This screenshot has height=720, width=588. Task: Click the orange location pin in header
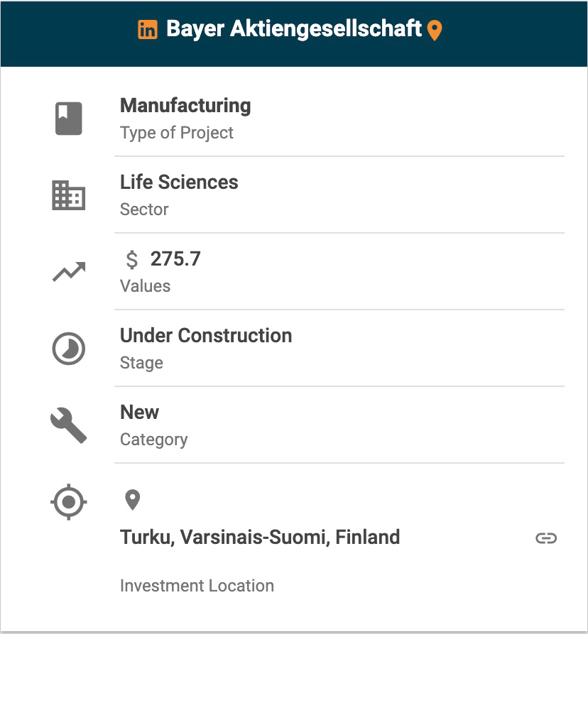click(435, 31)
